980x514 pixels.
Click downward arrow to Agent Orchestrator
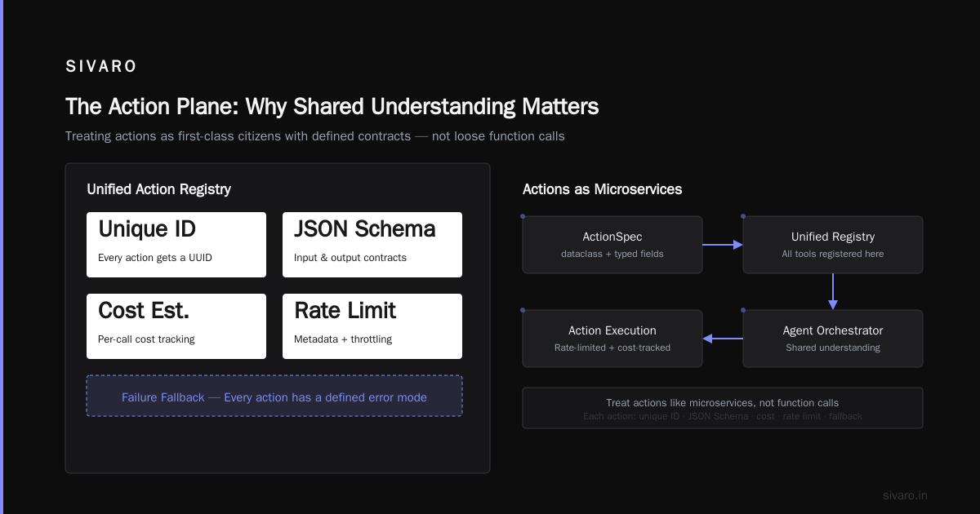[x=833, y=291]
